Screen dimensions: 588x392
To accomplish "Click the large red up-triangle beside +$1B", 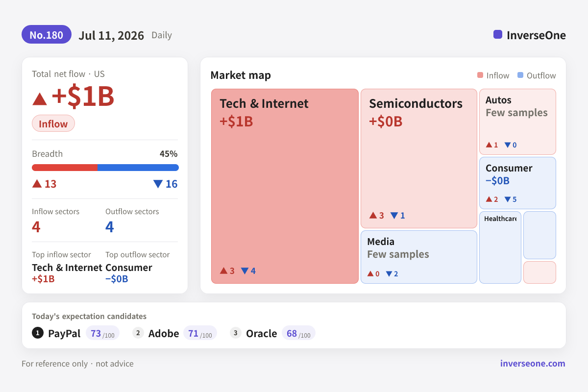I will 40,98.
